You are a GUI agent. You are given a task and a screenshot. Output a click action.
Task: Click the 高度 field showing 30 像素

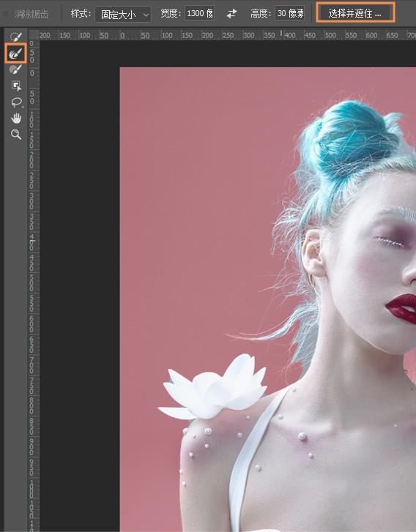pos(290,14)
